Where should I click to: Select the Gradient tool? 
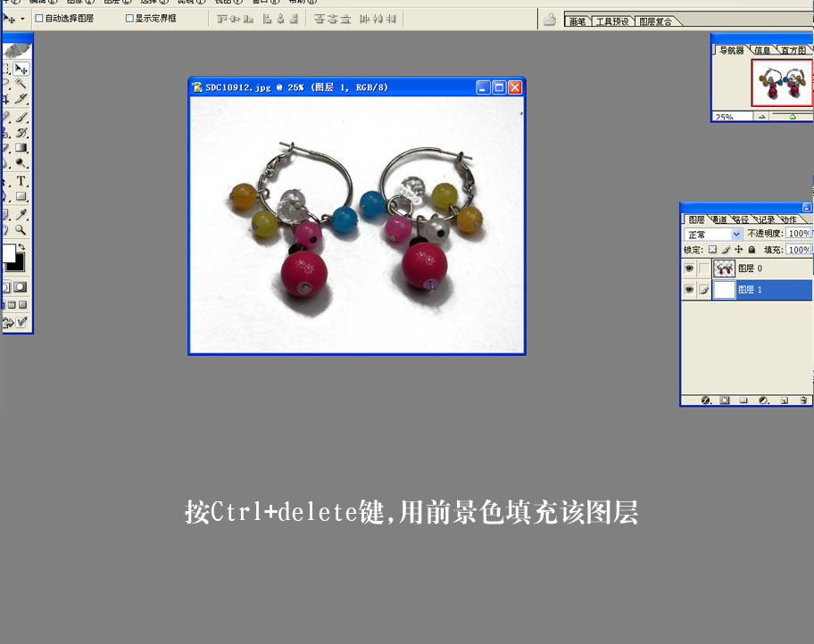coord(21,148)
